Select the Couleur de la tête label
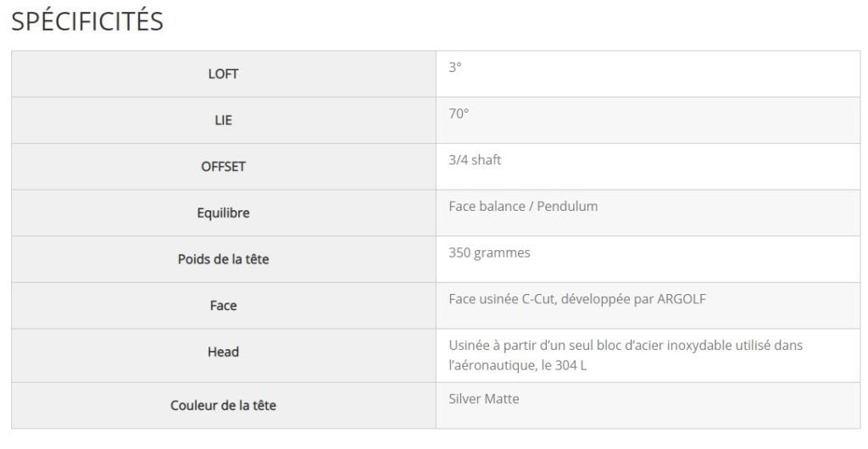This screenshot has height=449, width=868. [x=223, y=405]
